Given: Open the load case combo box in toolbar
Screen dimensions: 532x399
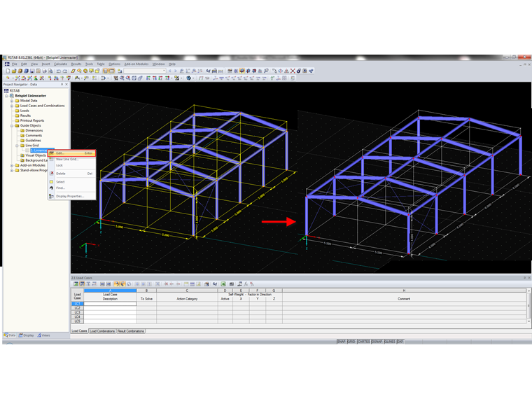Looking at the screenshot, I should coord(145,71).
